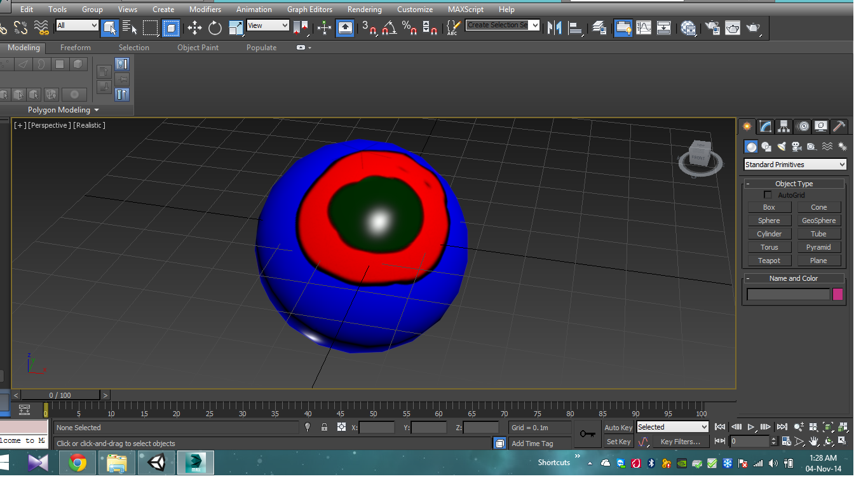The height and width of the screenshot is (488, 868).
Task: Click the pink object color swatch
Action: (x=837, y=294)
